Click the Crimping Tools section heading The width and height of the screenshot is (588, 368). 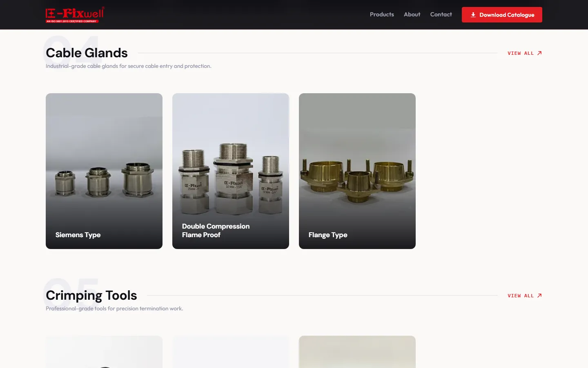pos(91,295)
